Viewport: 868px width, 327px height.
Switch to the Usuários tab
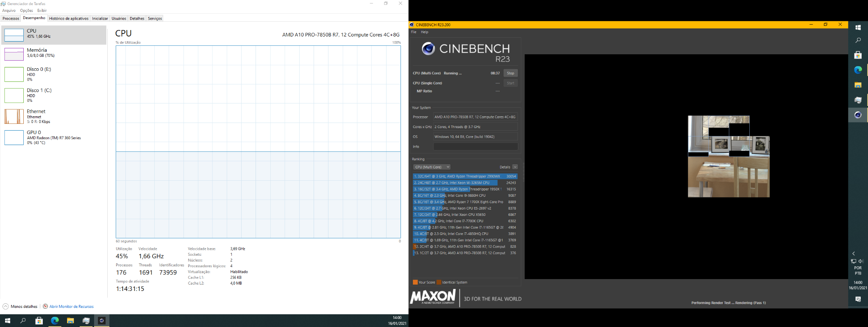[x=119, y=19]
